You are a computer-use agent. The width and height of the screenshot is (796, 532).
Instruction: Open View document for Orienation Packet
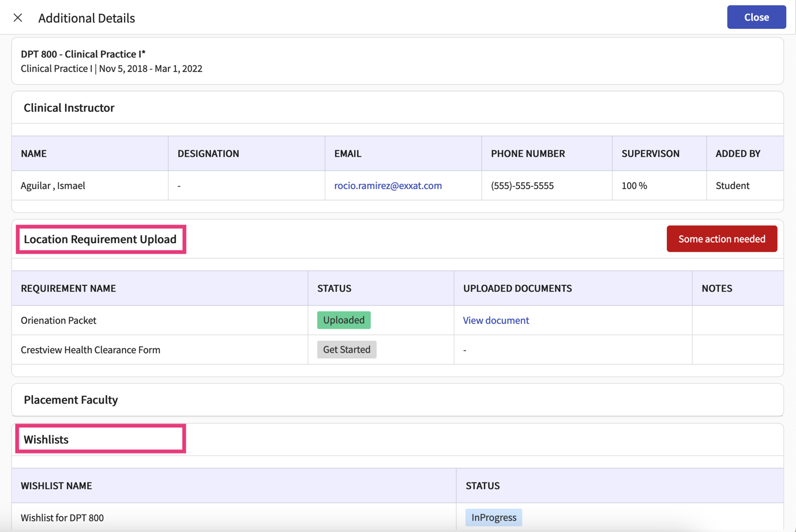[x=495, y=320]
